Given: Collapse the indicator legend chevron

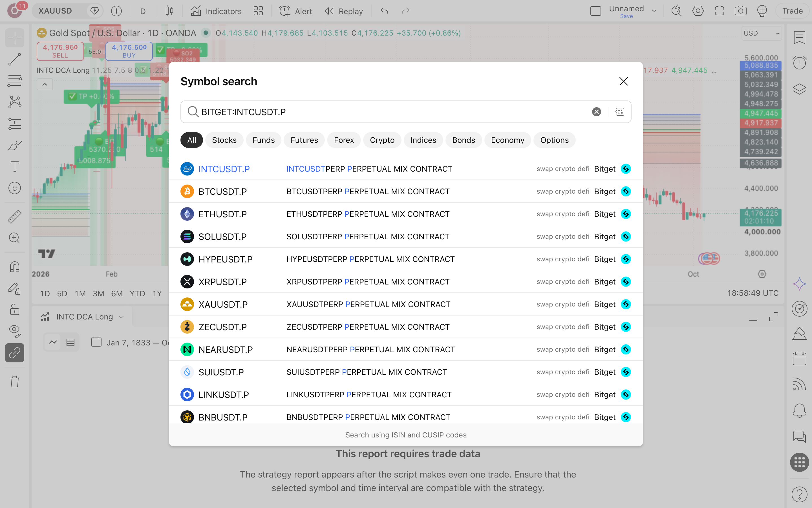Looking at the screenshot, I should 45,84.
